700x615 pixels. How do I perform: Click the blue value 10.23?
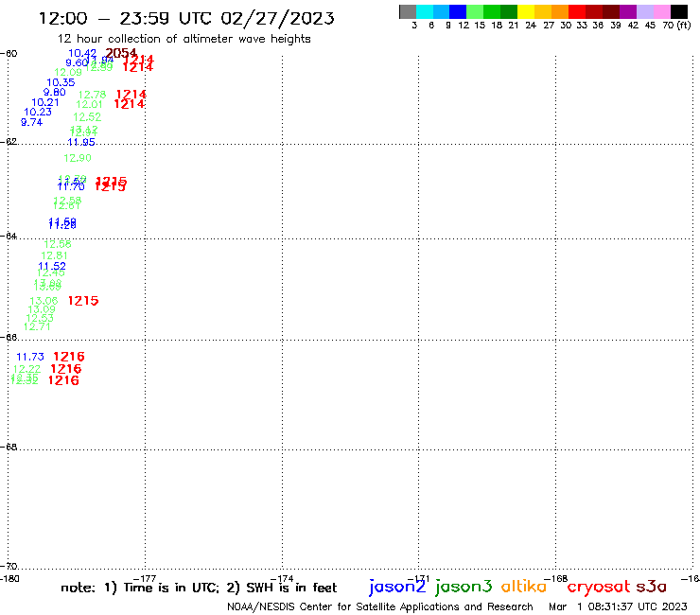pos(38,112)
